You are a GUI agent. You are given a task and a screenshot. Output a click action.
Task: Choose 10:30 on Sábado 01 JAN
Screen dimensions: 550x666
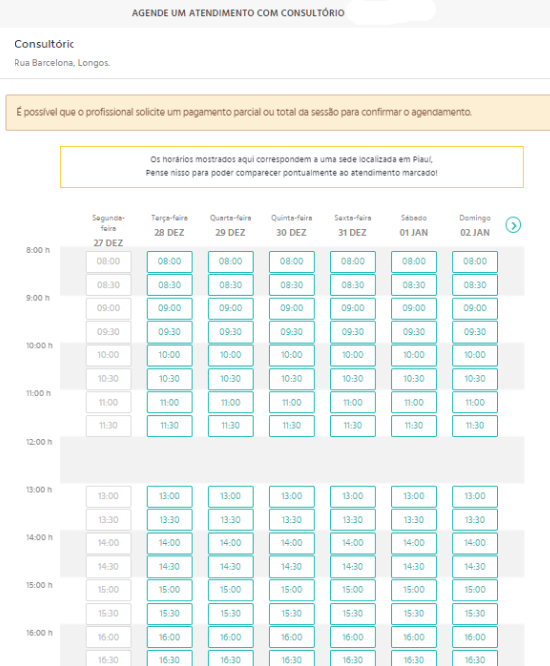414,379
